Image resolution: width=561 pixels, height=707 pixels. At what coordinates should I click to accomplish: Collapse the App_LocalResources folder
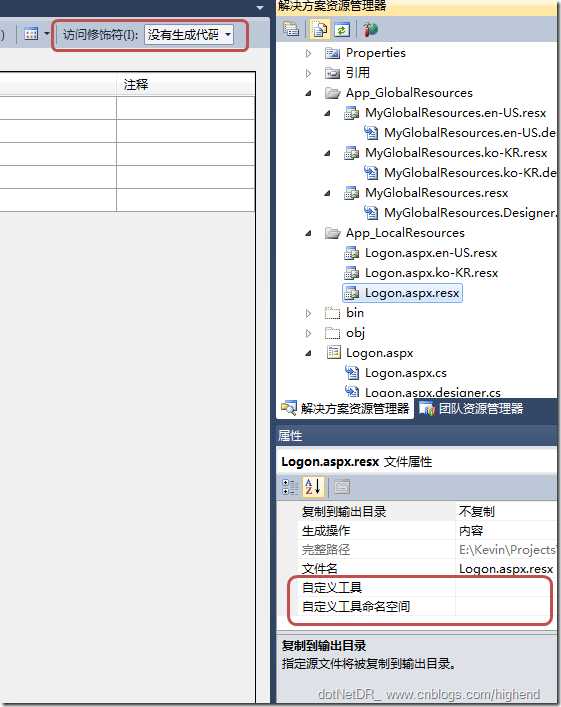click(x=308, y=234)
